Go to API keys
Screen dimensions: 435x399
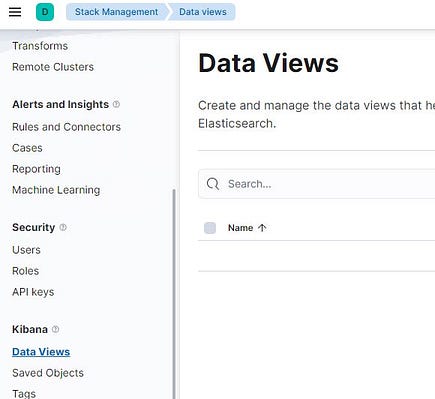pos(33,292)
